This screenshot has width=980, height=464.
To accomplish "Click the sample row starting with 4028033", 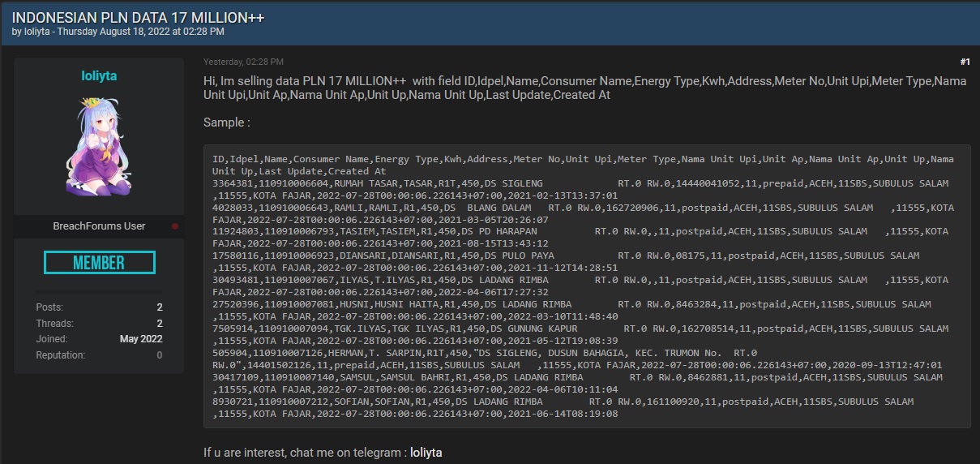I will (x=583, y=213).
